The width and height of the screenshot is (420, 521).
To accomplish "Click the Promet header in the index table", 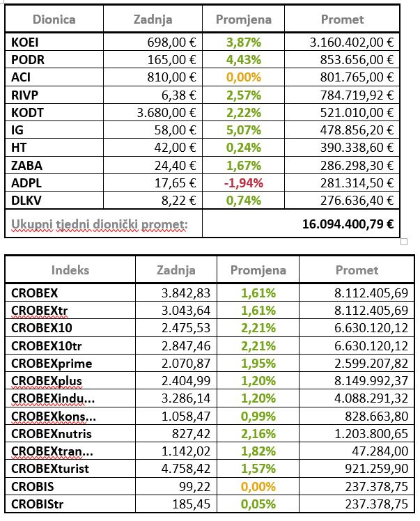I will pyautogui.click(x=357, y=270).
